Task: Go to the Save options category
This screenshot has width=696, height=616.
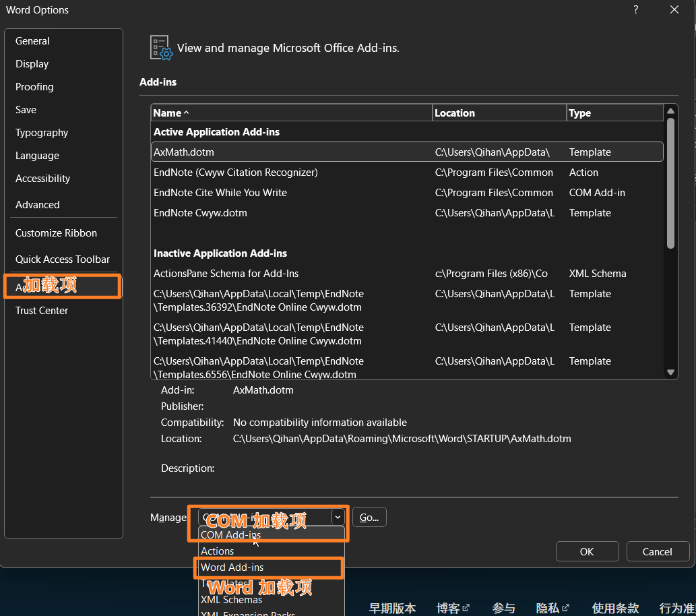Action: (x=63, y=110)
